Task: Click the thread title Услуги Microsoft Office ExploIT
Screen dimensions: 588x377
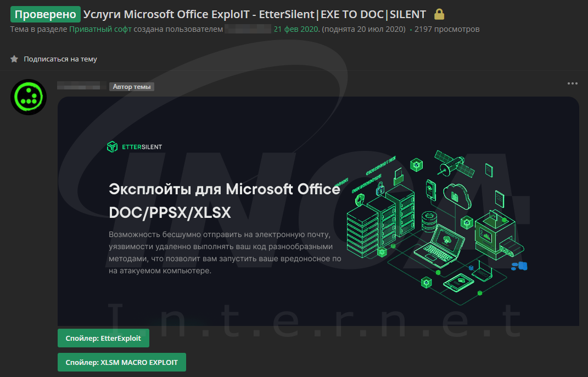Action: [255, 14]
